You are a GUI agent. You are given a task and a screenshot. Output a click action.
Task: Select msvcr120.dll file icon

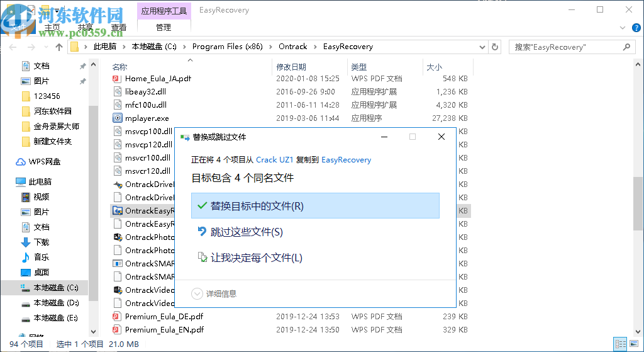117,171
